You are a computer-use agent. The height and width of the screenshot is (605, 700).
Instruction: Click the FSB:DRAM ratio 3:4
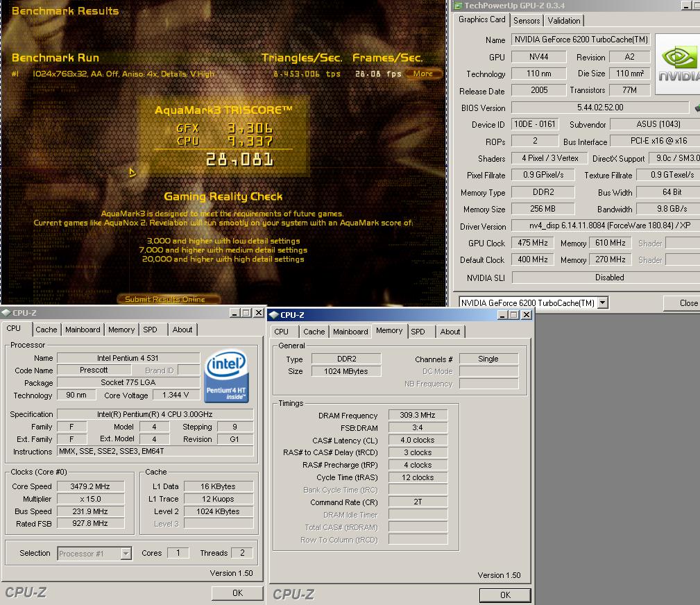[x=418, y=427]
